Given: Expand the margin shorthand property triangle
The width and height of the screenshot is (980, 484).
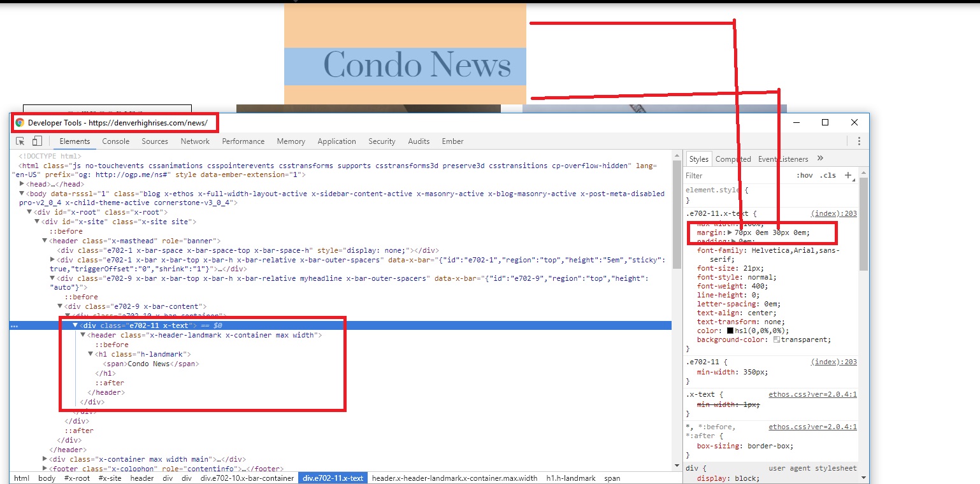Looking at the screenshot, I should point(730,233).
